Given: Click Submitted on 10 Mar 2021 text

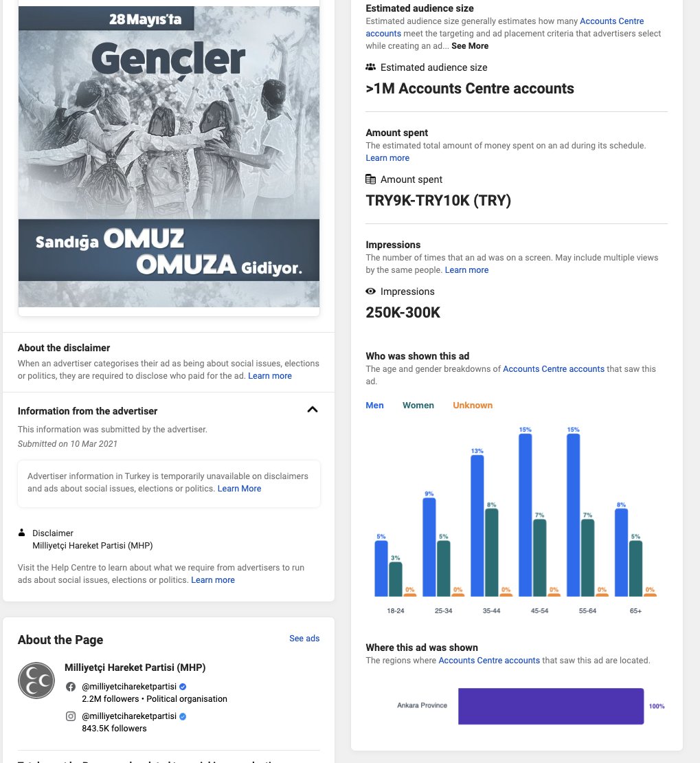Looking at the screenshot, I should 67,444.
